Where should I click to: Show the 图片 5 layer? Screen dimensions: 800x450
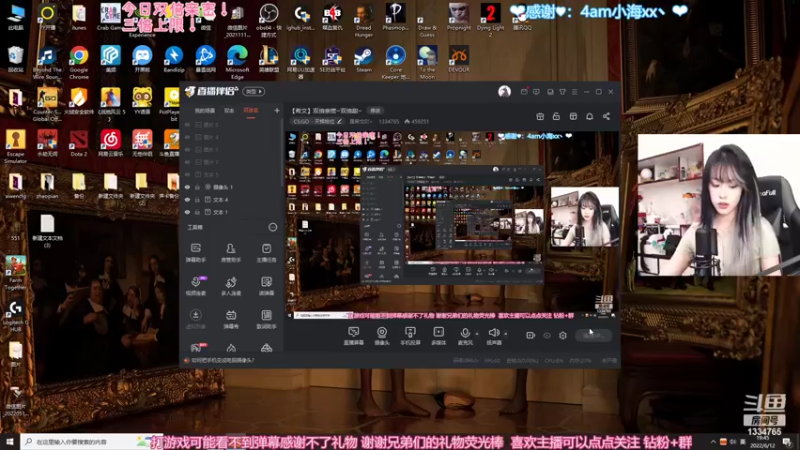click(x=187, y=124)
